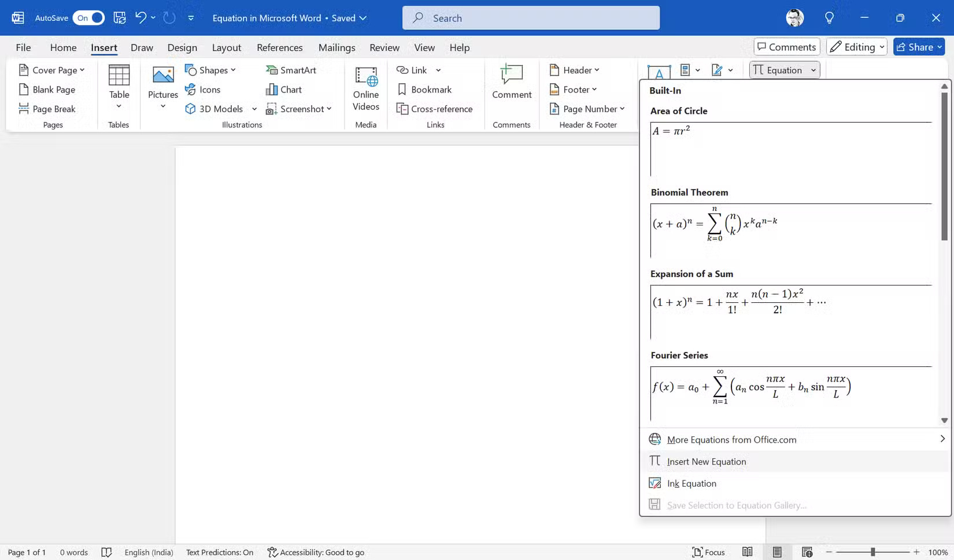
Task: Click the Share button
Action: pyautogui.click(x=918, y=47)
